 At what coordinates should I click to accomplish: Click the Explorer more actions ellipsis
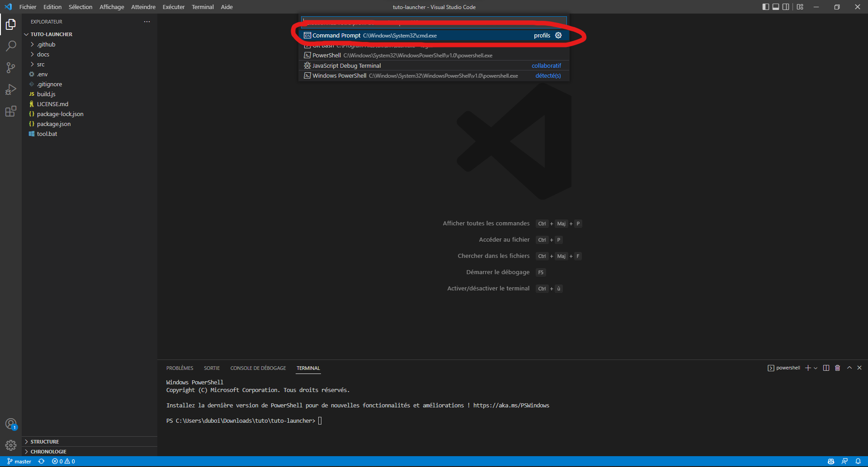(147, 22)
